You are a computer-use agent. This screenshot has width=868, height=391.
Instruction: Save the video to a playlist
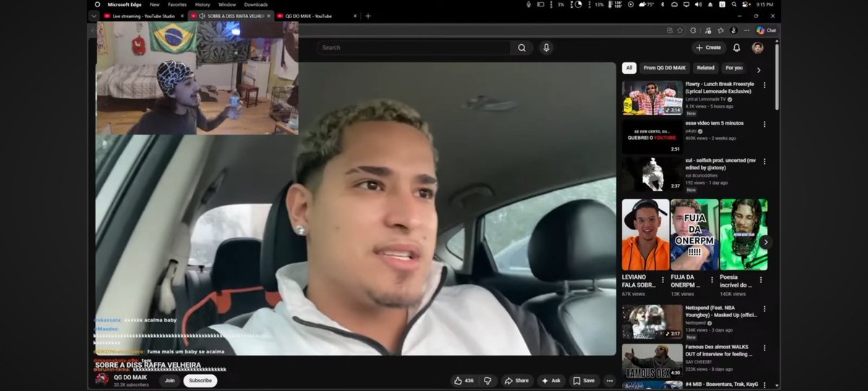pyautogui.click(x=584, y=380)
